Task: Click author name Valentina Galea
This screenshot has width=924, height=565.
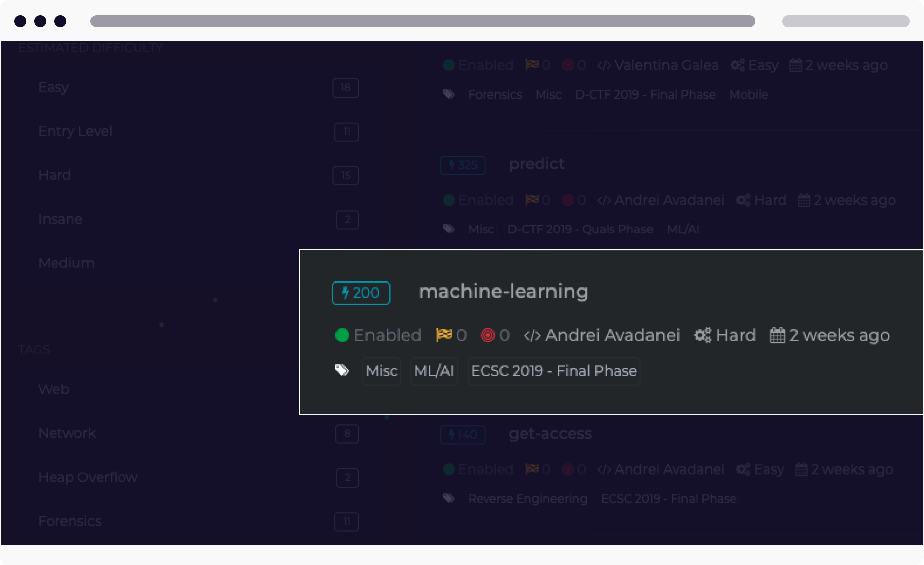Action: pos(667,65)
